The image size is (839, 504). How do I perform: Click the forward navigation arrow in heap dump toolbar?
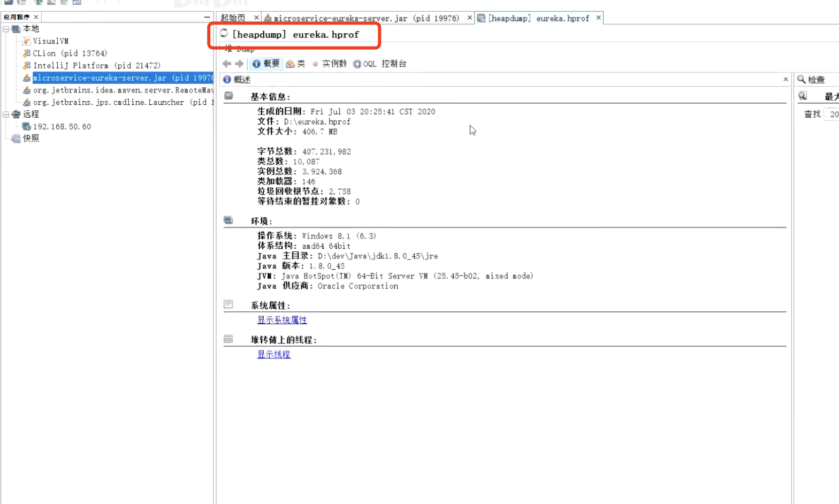239,64
